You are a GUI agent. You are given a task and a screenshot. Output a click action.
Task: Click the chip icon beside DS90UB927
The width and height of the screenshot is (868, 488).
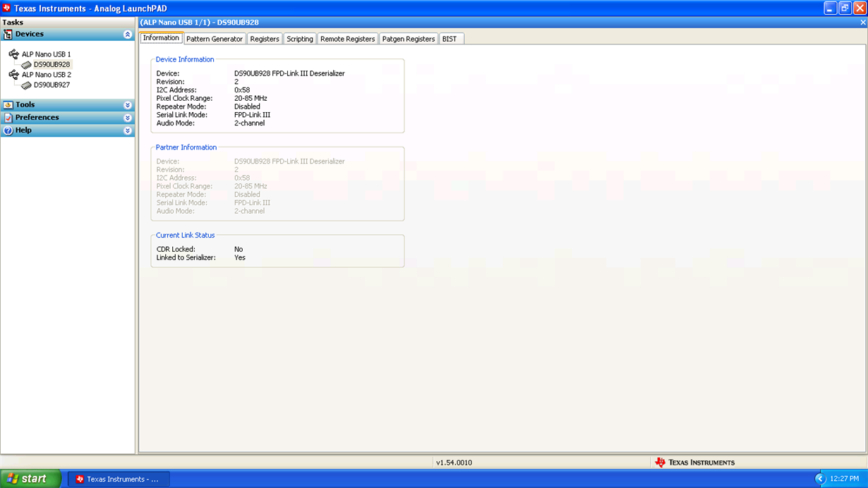(26, 85)
